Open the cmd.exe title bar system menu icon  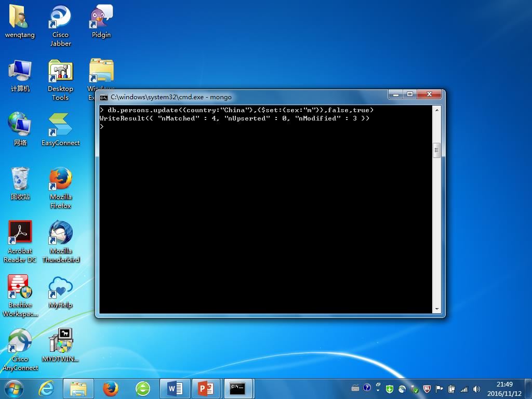(x=103, y=97)
